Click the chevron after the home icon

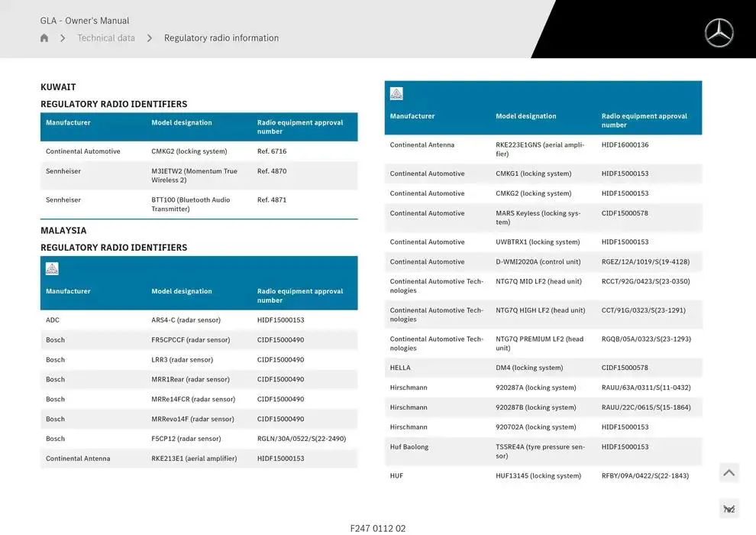[x=63, y=38]
